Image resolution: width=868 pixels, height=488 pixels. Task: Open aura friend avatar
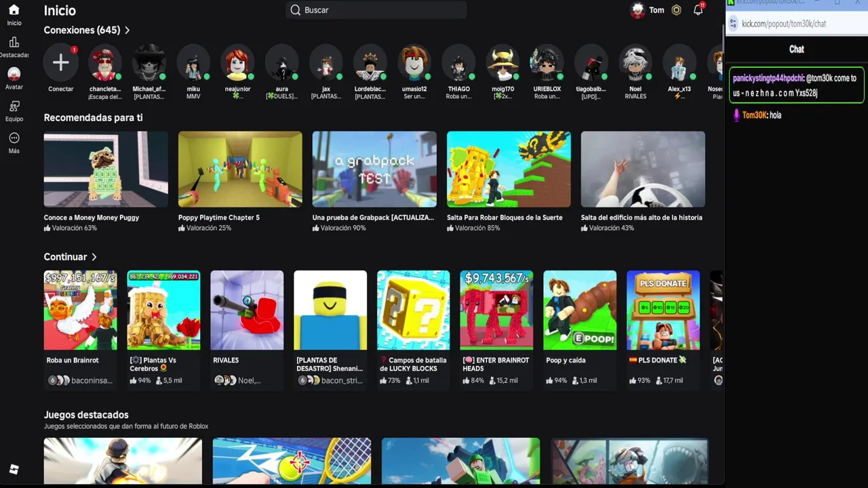(x=281, y=62)
